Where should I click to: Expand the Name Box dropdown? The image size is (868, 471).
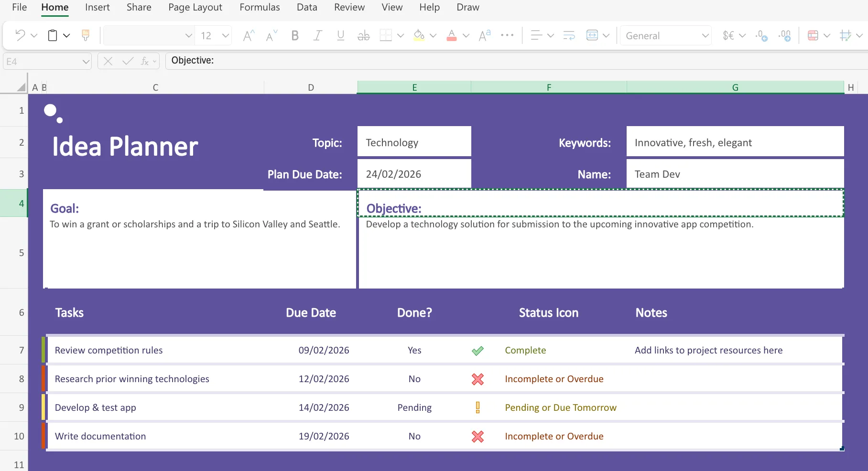tap(86, 62)
